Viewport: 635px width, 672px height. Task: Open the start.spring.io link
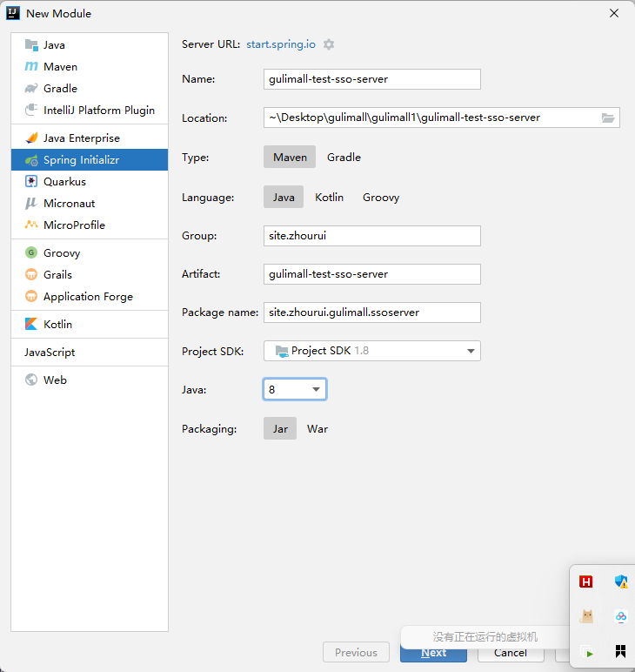point(281,44)
